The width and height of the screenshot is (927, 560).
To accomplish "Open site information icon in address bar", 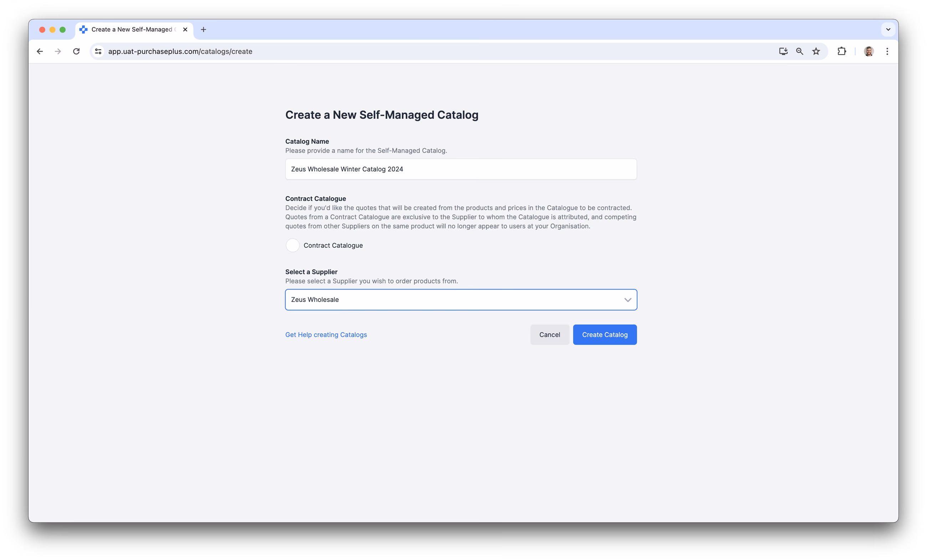I will (98, 52).
